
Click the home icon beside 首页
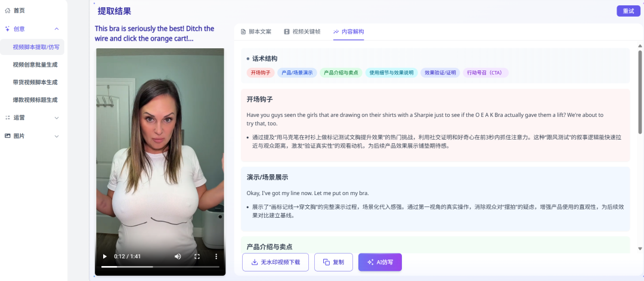(x=8, y=11)
